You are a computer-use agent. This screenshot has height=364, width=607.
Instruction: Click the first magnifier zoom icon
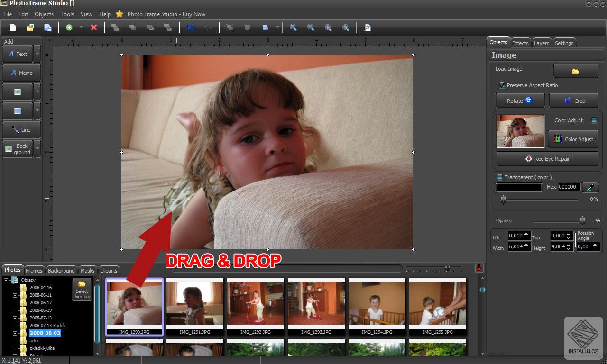tap(293, 27)
